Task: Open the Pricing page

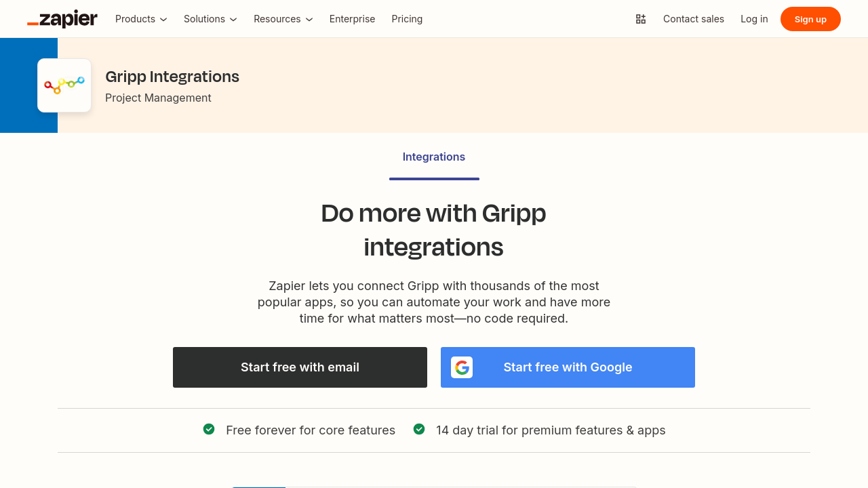Action: pos(407,19)
